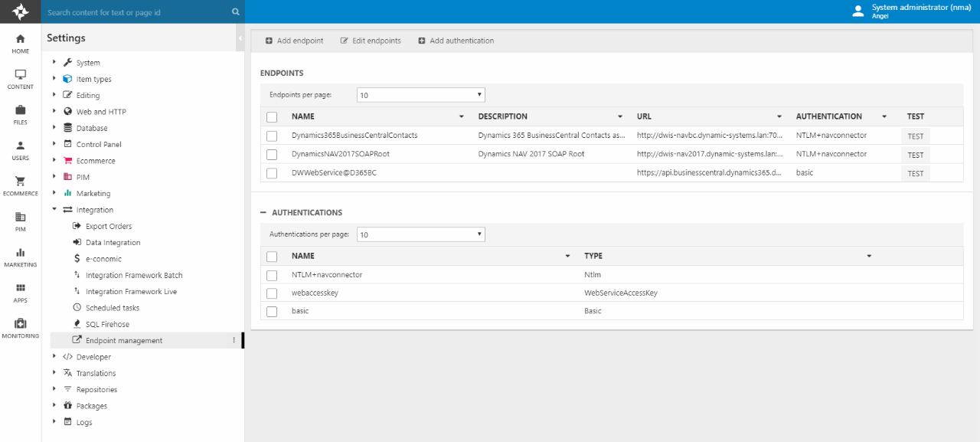
Task: Expand the Developer tree node
Action: 54,357
